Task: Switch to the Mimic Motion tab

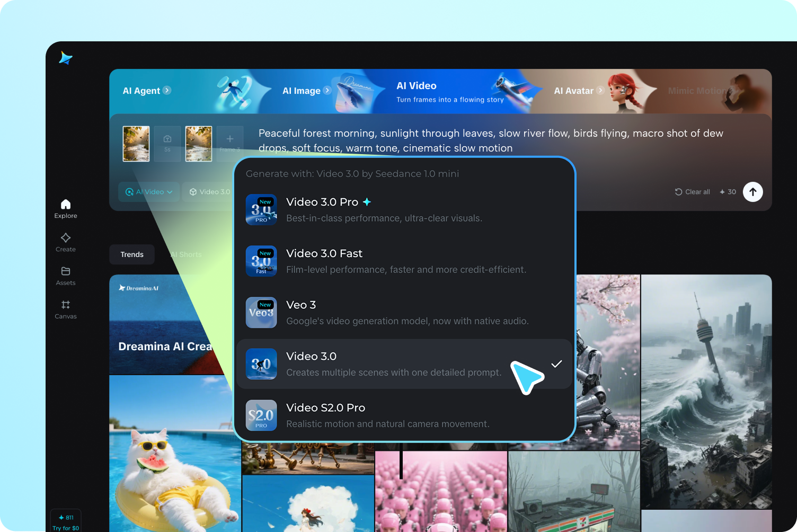Action: [697, 91]
